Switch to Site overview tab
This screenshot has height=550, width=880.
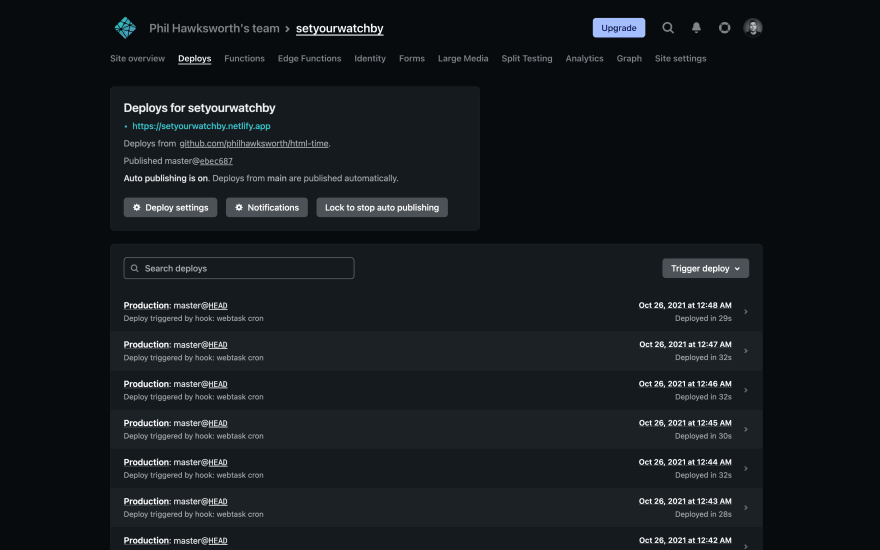pos(138,58)
